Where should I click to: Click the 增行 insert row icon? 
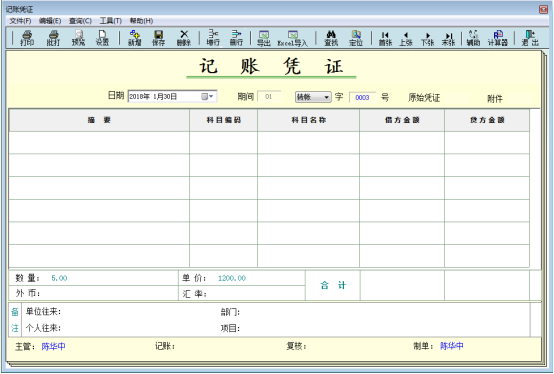click(x=213, y=38)
